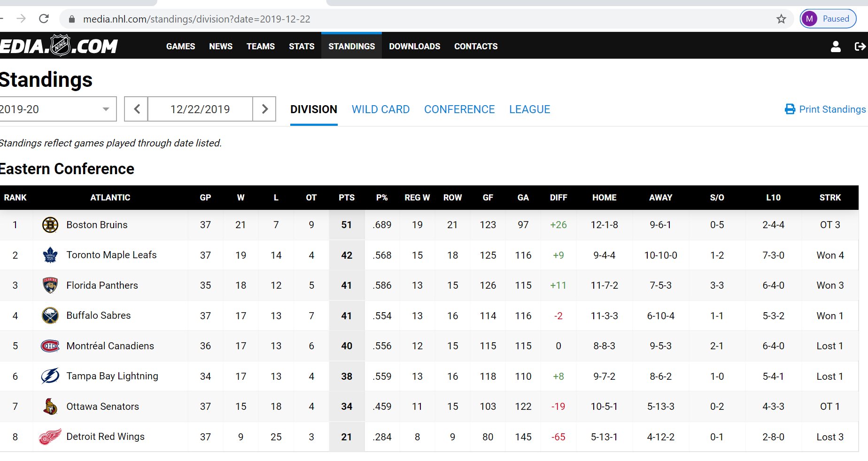
Task: Open the NEWS menu
Action: (221, 46)
